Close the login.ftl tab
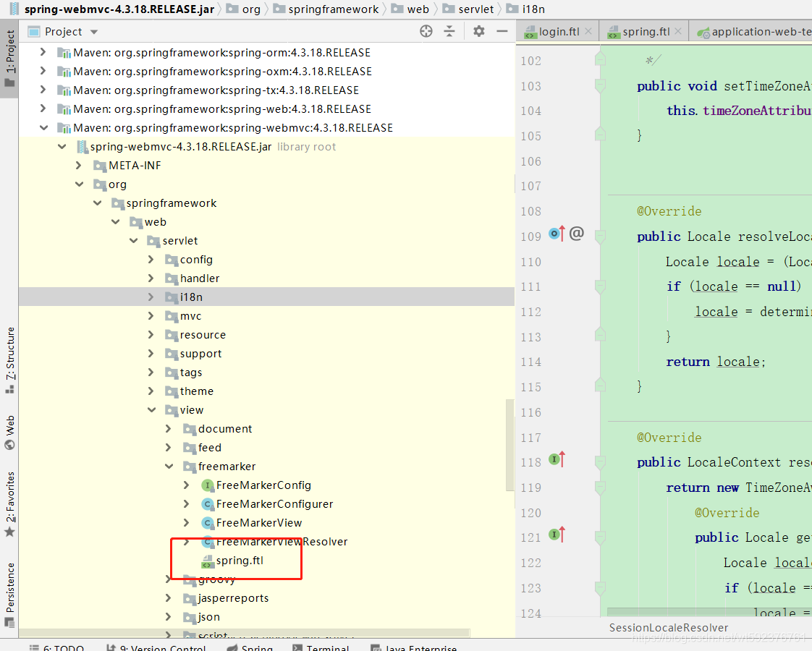 (588, 32)
